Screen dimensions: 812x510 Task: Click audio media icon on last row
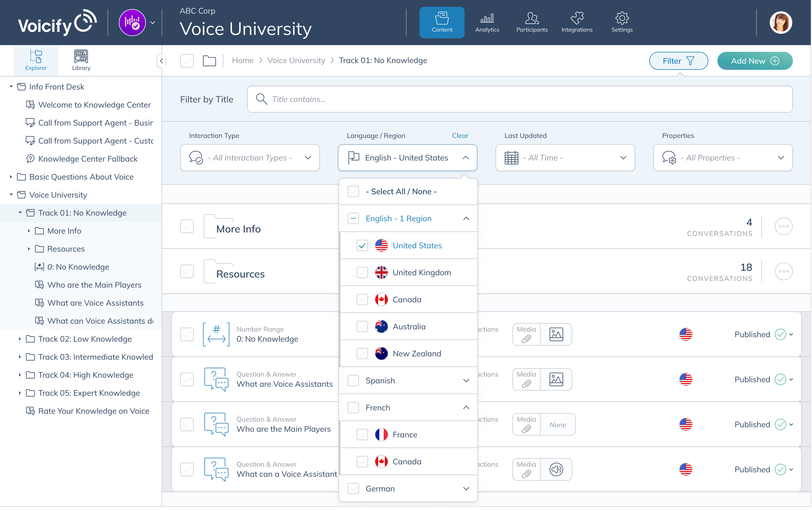(x=556, y=469)
